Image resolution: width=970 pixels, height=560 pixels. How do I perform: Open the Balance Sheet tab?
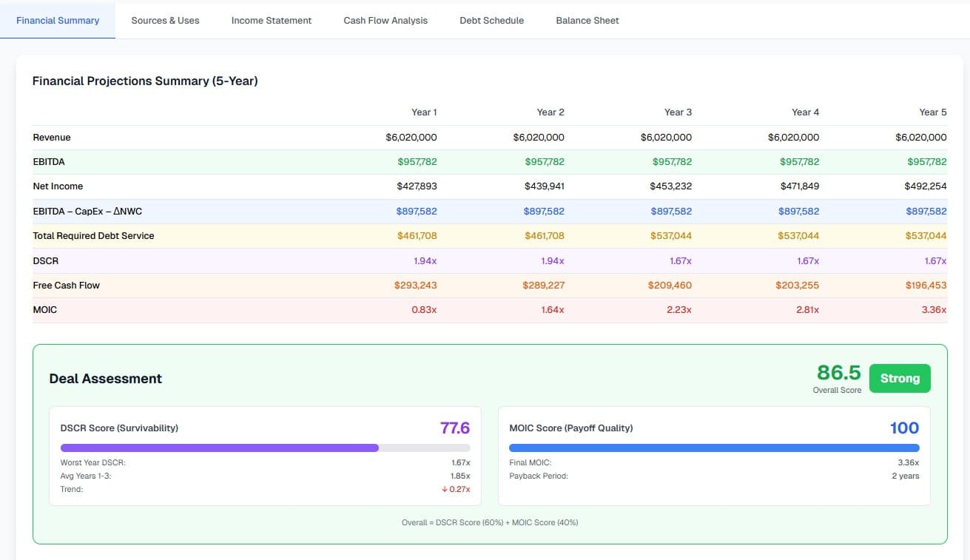[x=587, y=20]
